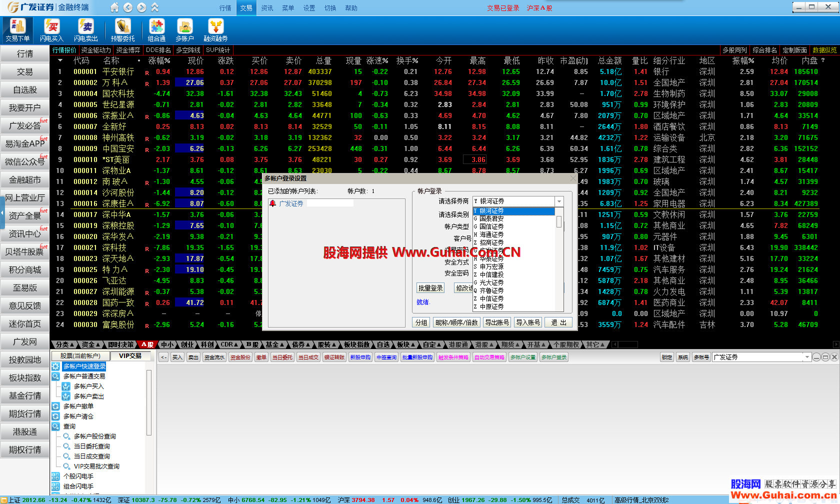
Task: Click the 批量登录 button
Action: click(x=430, y=288)
